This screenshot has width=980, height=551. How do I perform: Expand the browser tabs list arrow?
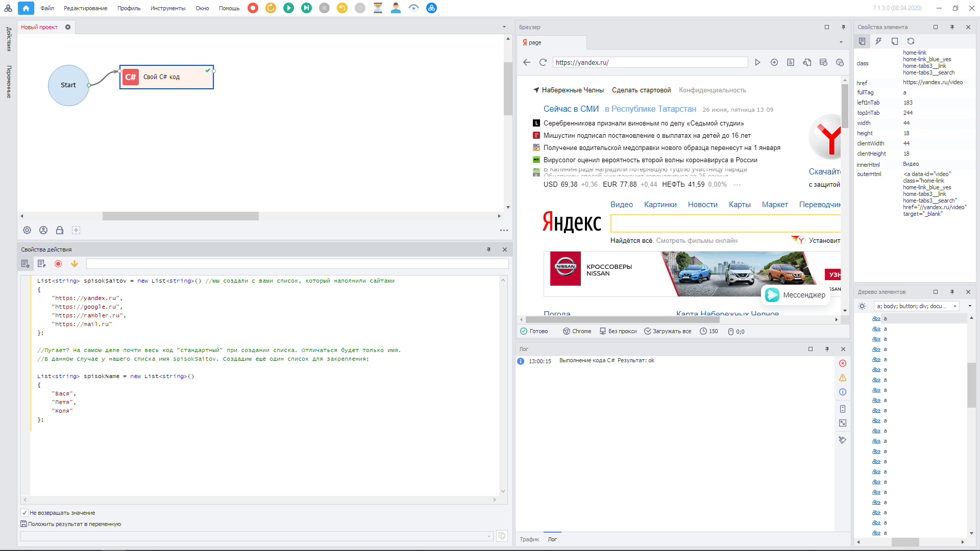tap(841, 42)
